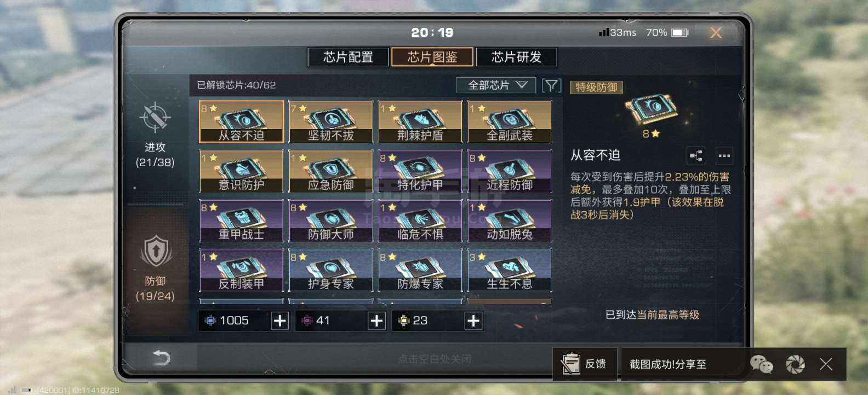
Task: Add more purple chip currency 41
Action: (376, 321)
